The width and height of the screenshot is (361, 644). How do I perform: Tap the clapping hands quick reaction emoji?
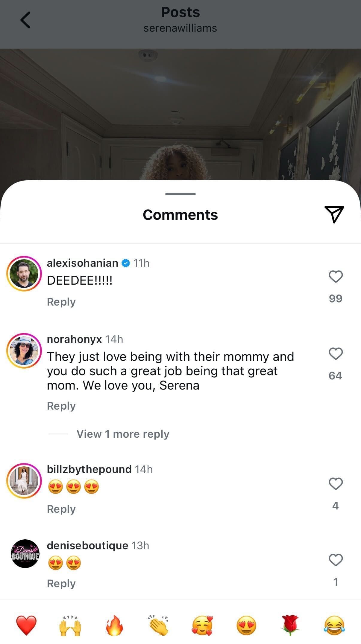tap(158, 625)
